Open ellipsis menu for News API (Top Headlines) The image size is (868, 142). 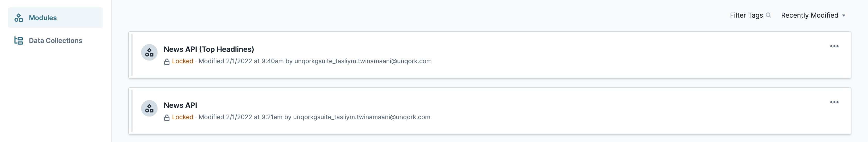point(834,46)
